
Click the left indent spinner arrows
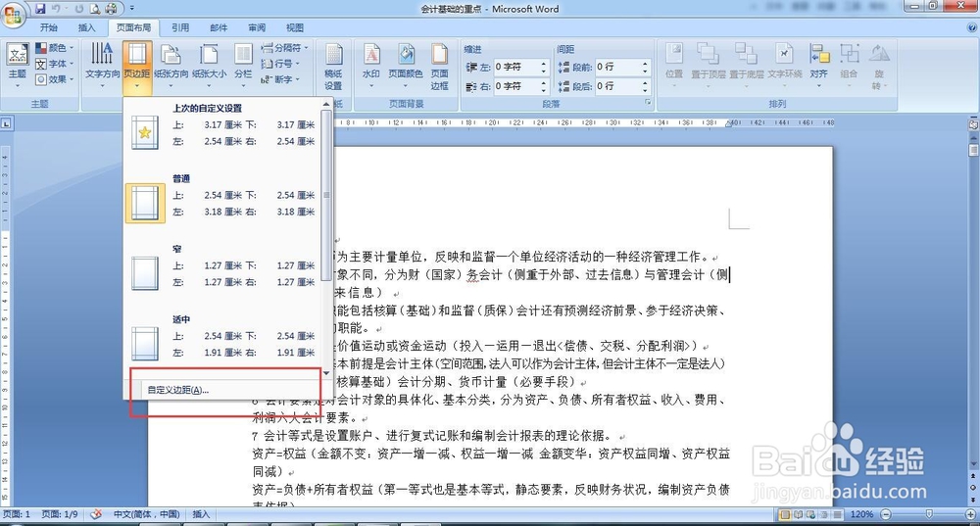[544, 67]
